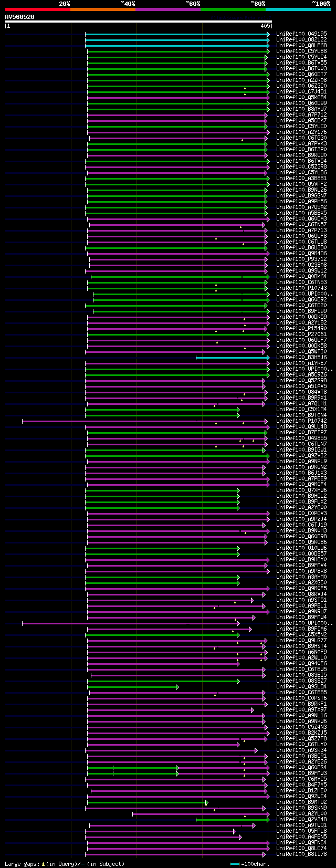Select the UniRef100_Q0DK64 label

tap(301, 277)
